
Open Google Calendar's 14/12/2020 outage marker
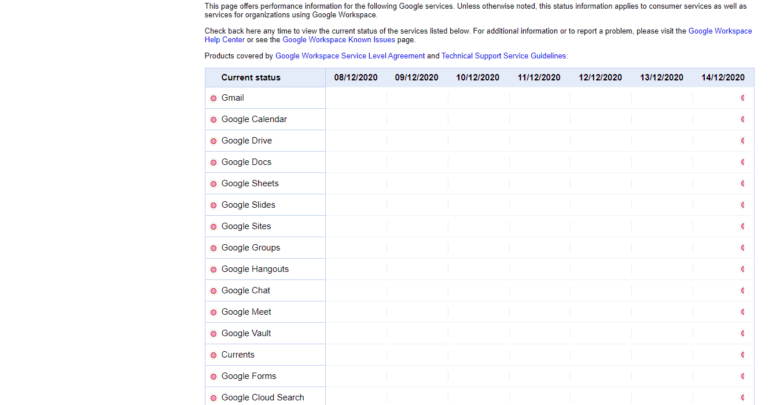(743, 119)
